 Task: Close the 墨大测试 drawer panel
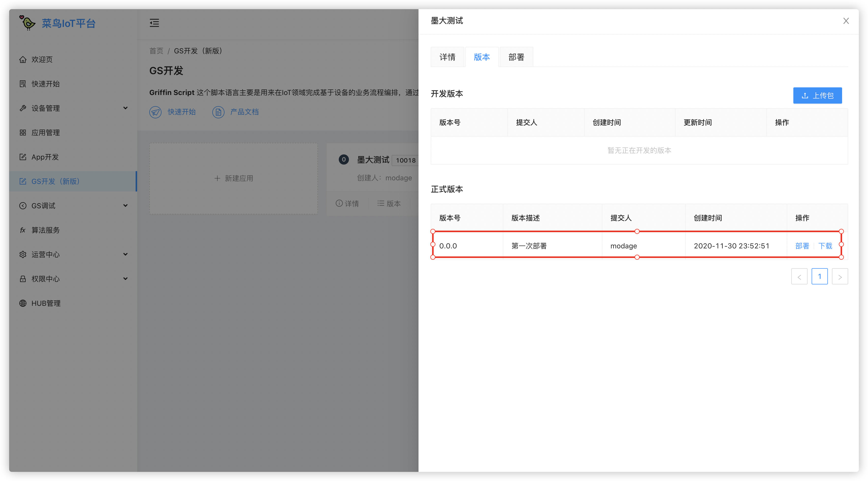[x=846, y=21]
